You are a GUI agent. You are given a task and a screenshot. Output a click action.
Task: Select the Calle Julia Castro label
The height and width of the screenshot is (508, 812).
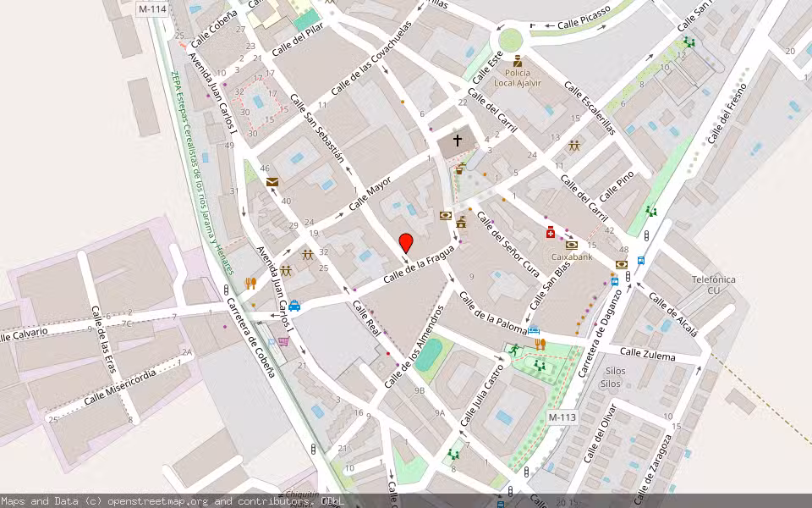pyautogui.click(x=481, y=395)
